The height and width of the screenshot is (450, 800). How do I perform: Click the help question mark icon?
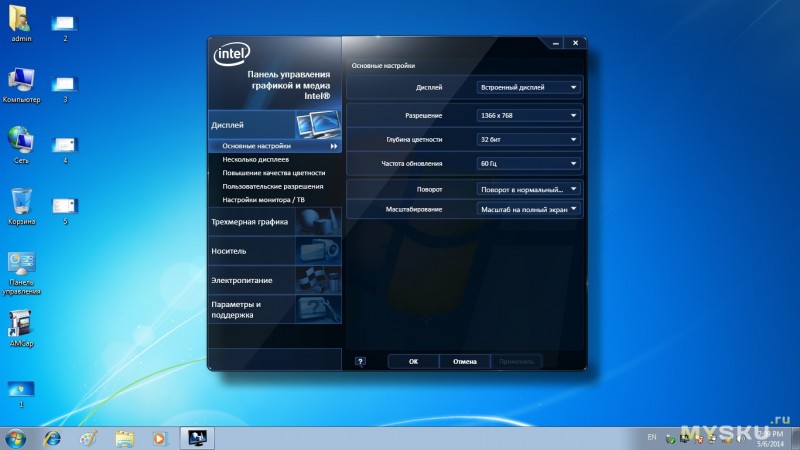[x=360, y=362]
